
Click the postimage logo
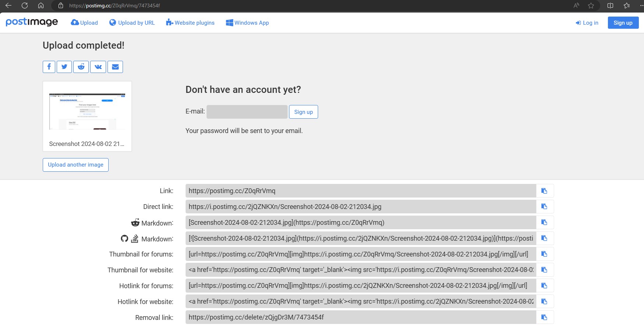point(32,22)
